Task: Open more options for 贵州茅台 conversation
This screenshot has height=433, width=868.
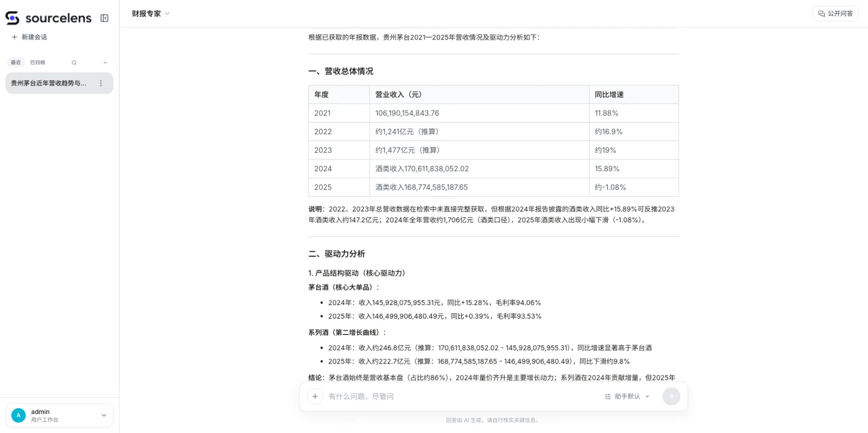Action: coord(101,83)
